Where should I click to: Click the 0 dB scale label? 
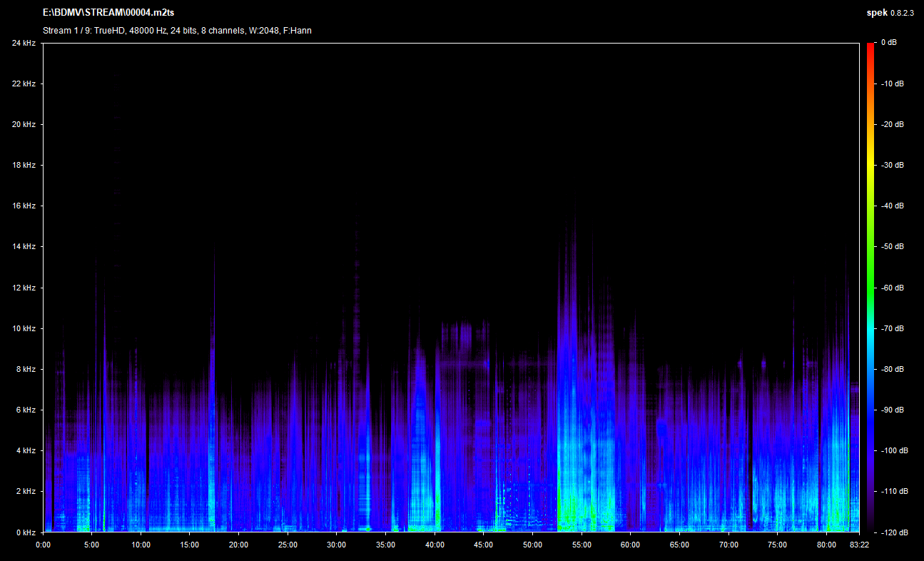(889, 43)
